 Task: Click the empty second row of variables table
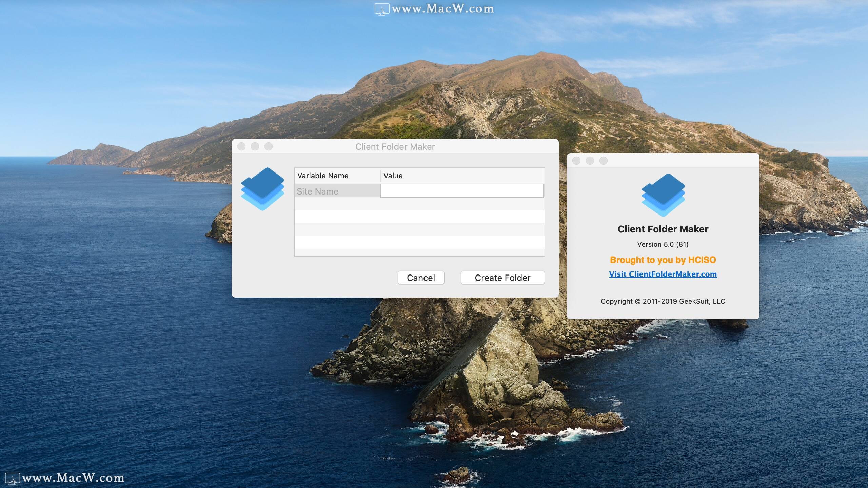pyautogui.click(x=419, y=204)
